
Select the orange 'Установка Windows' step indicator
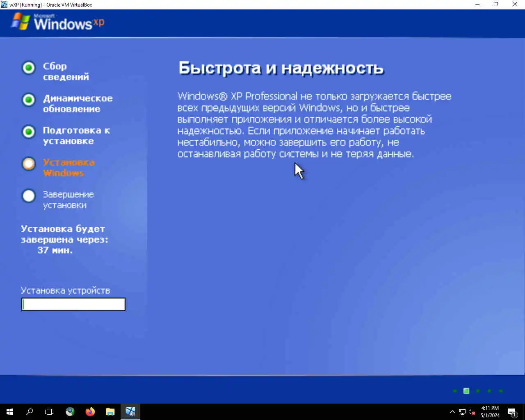[x=29, y=164]
